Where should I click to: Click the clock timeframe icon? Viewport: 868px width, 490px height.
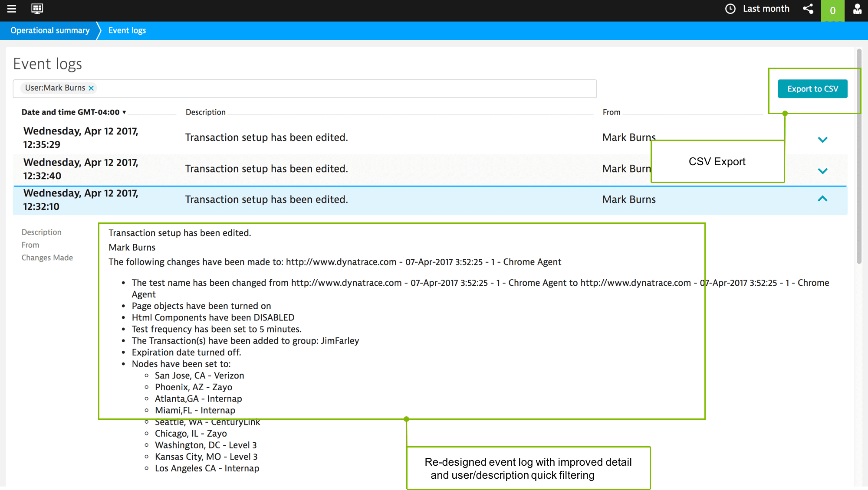tap(730, 9)
